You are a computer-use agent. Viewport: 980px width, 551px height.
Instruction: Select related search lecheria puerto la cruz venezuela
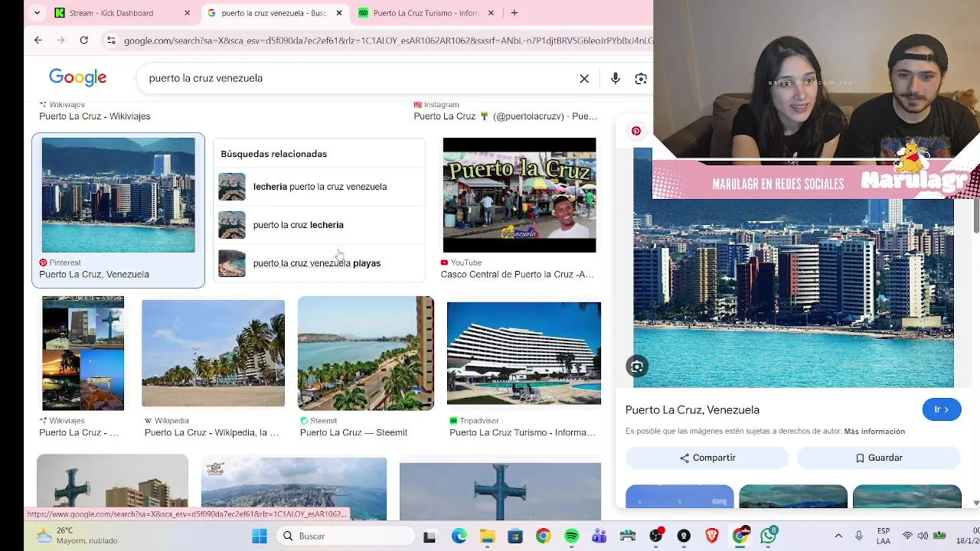[319, 187]
